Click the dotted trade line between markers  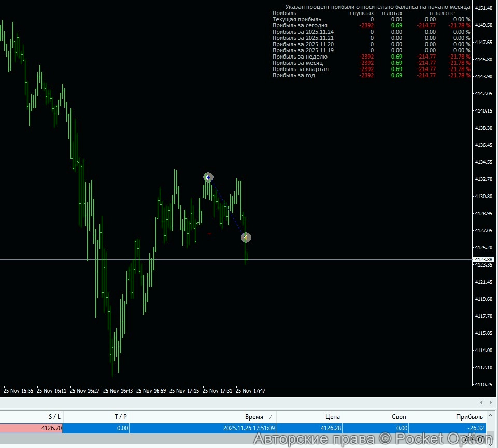click(227, 207)
